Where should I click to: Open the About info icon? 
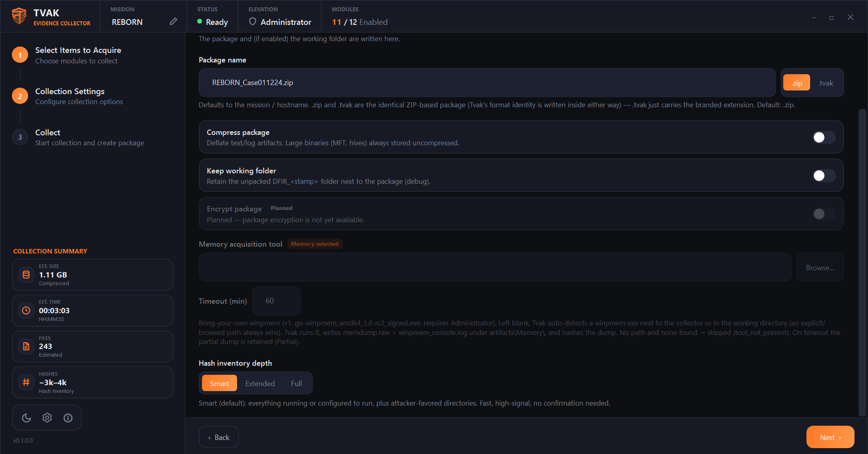(68, 418)
